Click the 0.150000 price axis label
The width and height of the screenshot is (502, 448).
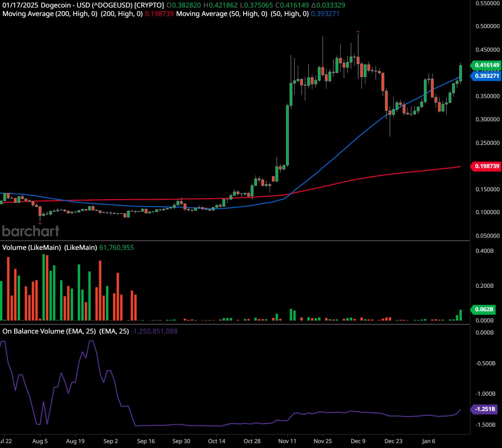(x=487, y=189)
